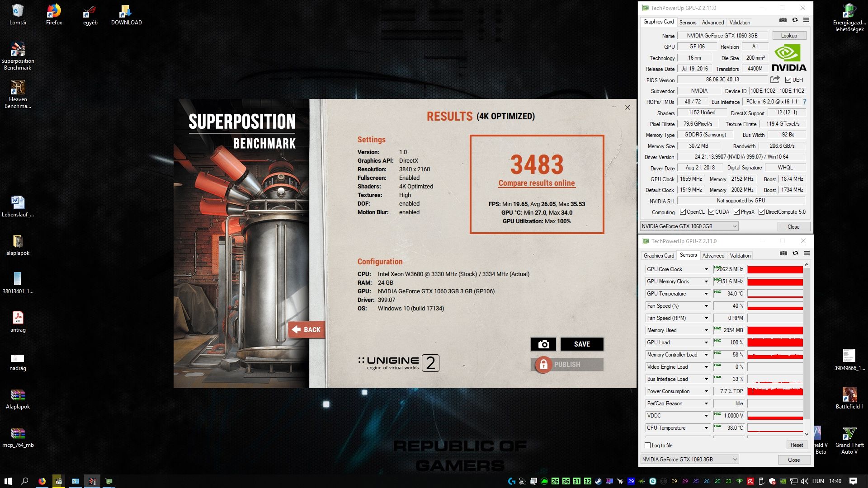Screen dimensions: 868x488
Task: Click Close button in bottom GPU-Z window
Action: [794, 460]
